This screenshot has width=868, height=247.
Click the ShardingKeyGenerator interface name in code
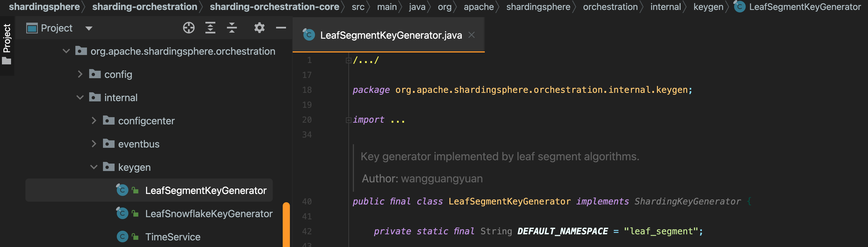687,201
